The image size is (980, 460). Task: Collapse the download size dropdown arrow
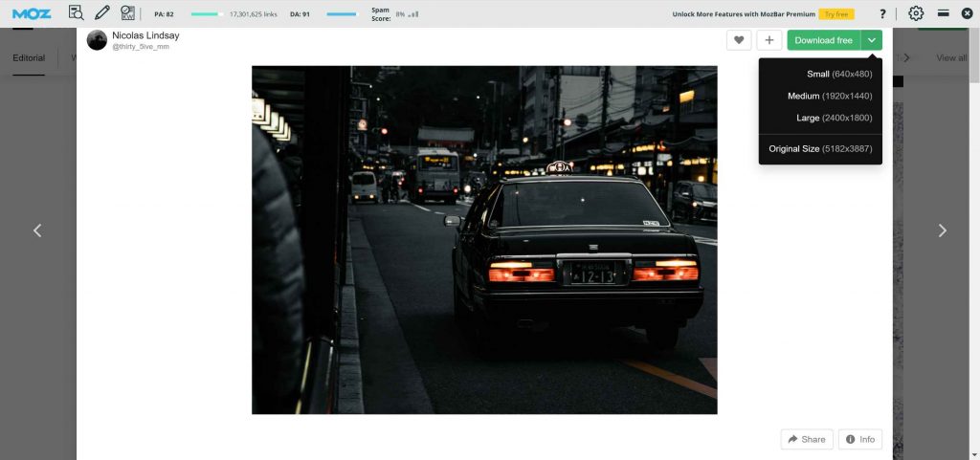pos(871,40)
